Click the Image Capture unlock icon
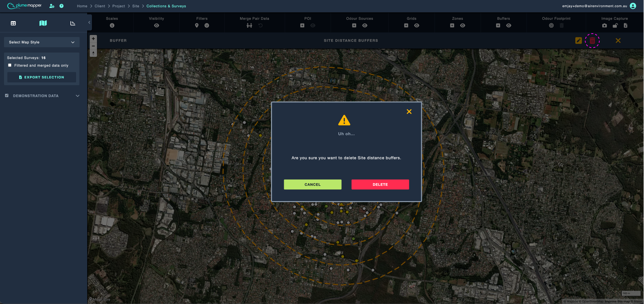This screenshot has width=644, height=304. (615, 26)
